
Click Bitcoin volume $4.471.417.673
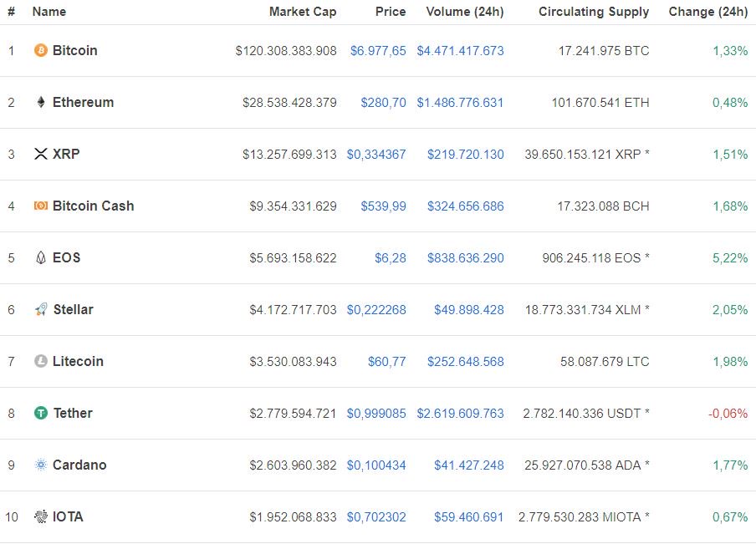[461, 51]
